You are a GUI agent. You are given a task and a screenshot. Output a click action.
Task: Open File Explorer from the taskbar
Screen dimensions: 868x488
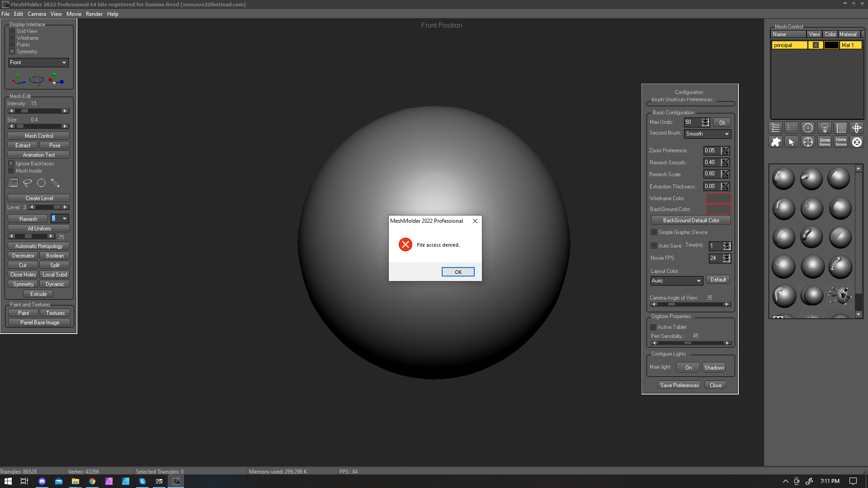point(75,481)
